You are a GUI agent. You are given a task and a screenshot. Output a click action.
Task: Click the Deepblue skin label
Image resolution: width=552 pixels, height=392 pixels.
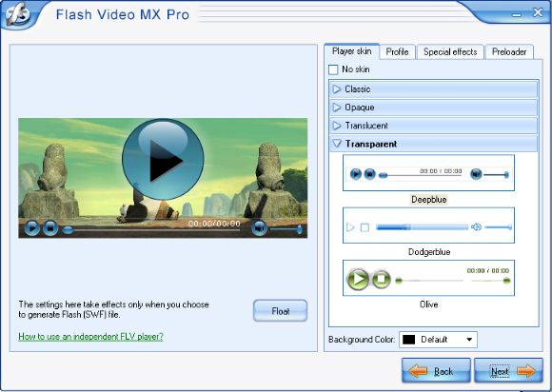[429, 200]
